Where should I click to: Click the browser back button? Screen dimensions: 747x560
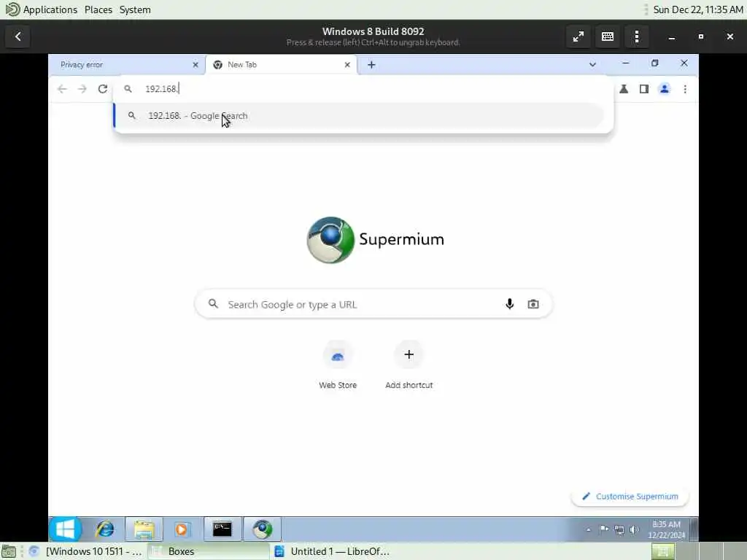(x=62, y=89)
